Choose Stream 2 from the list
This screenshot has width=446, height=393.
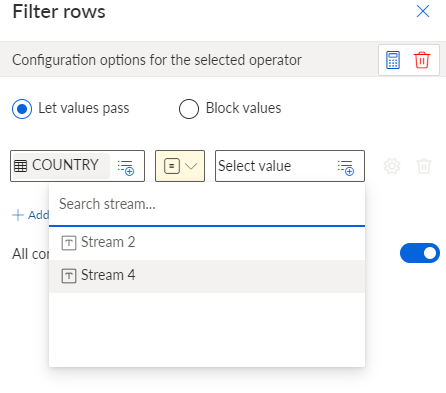207,243
